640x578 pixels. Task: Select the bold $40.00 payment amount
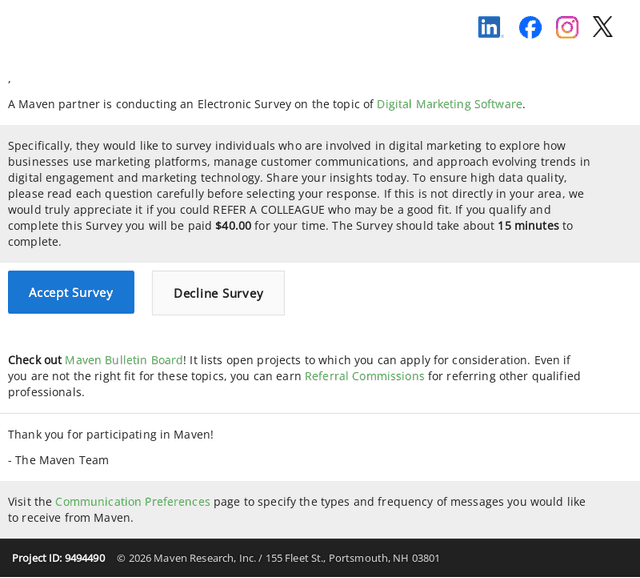[233, 226]
